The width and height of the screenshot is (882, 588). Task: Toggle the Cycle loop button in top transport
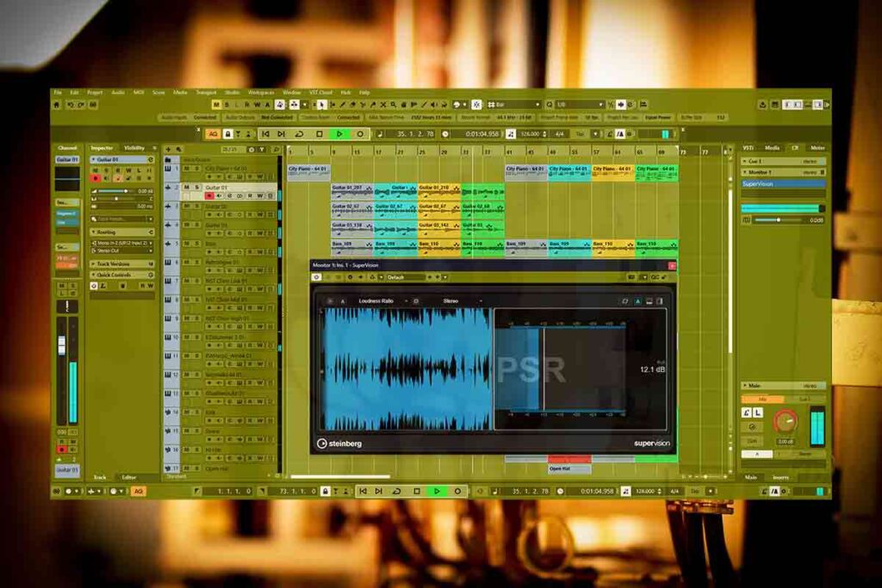pos(299,134)
